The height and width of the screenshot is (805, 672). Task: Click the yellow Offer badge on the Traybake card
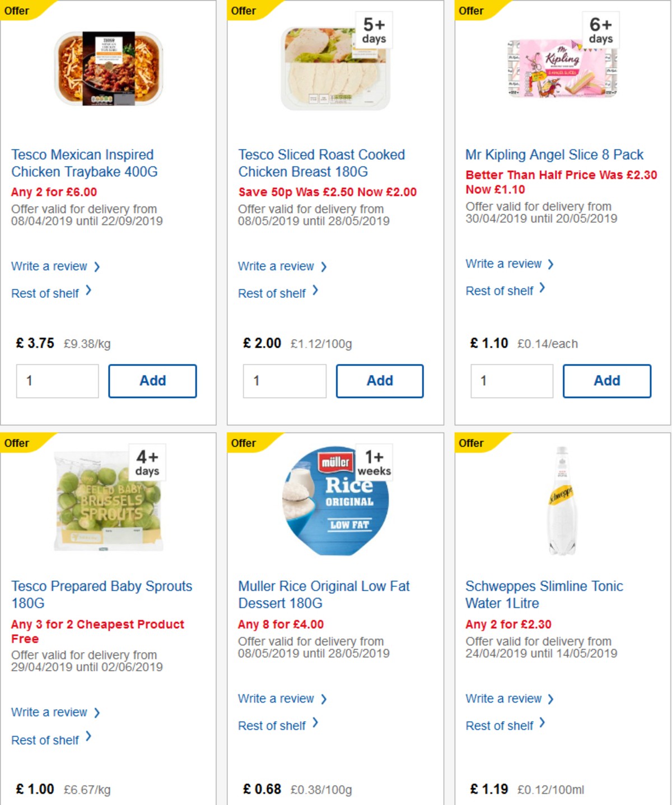[x=17, y=11]
